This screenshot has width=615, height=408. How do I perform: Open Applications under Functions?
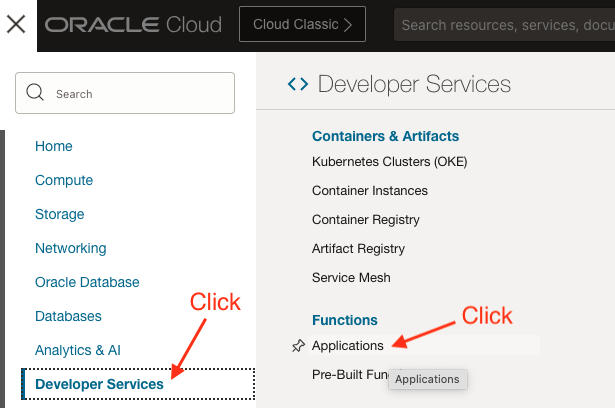coord(348,346)
